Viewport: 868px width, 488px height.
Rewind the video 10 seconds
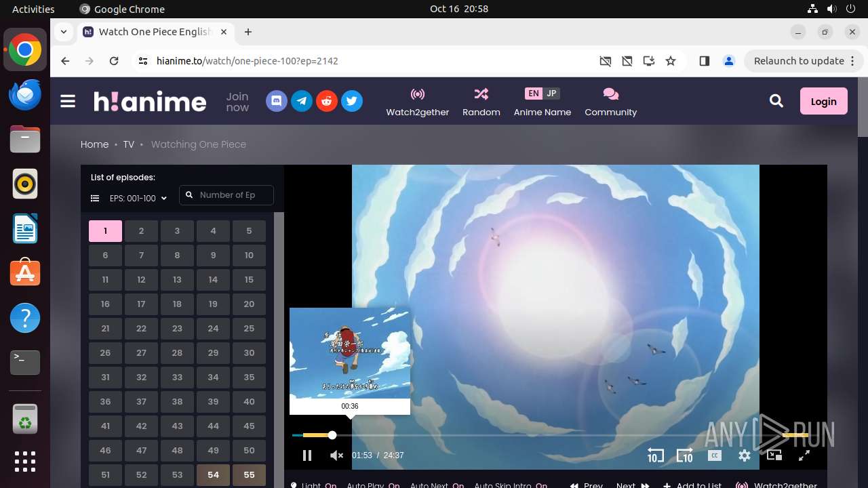[x=655, y=455]
